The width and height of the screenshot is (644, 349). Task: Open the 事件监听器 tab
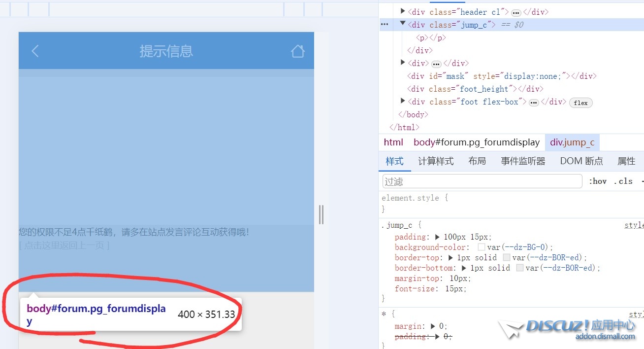[523, 161]
